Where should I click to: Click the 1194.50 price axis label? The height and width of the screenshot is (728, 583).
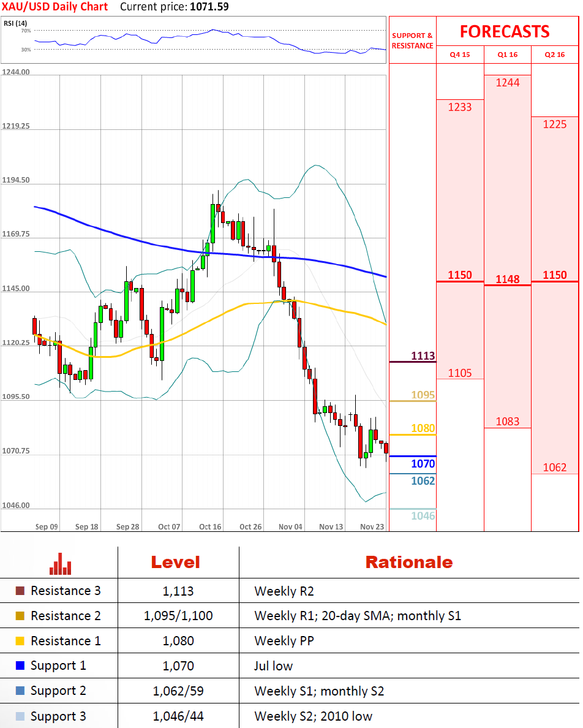coord(16,180)
